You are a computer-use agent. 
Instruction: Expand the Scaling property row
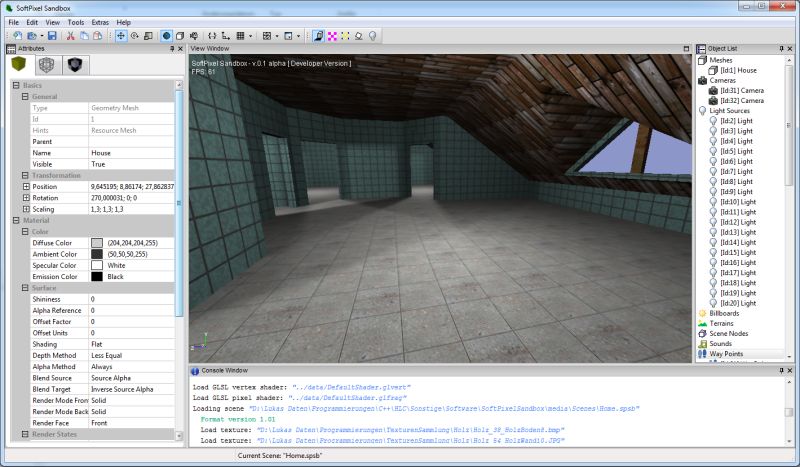click(26, 209)
